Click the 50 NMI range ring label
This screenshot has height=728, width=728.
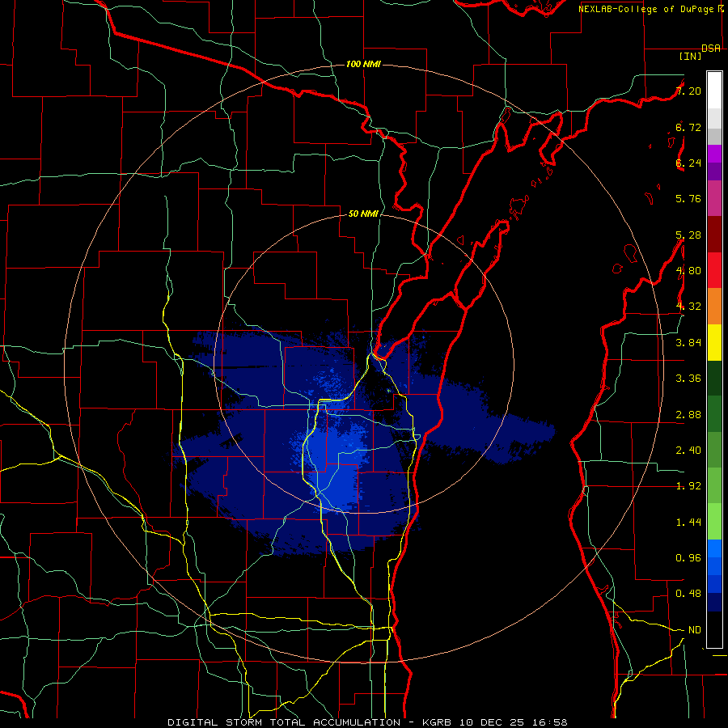click(363, 214)
